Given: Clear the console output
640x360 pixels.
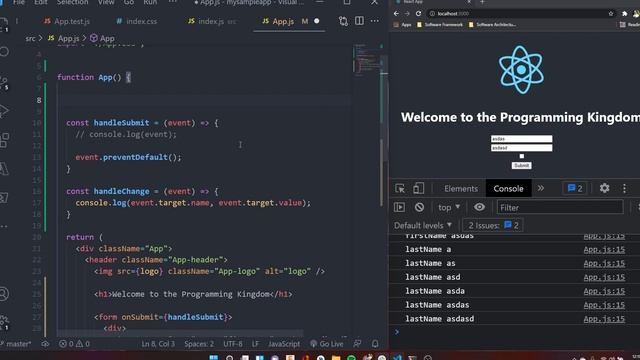Looking at the screenshot, I should coord(419,207).
